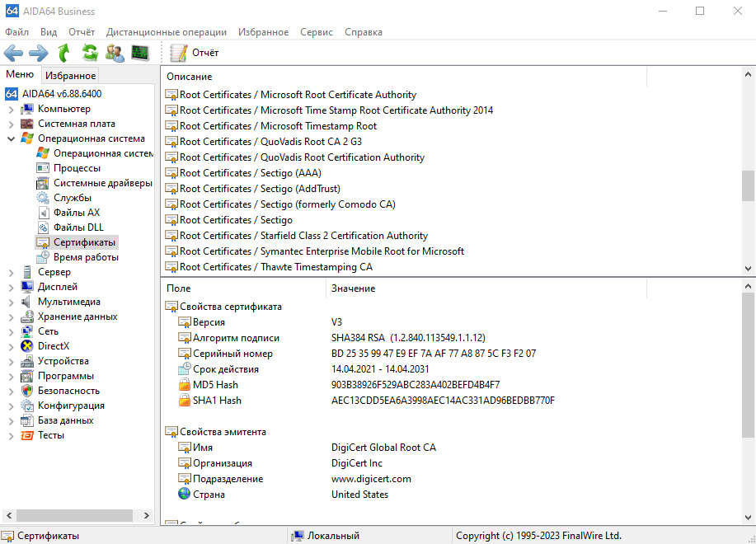Click the Сеть network icon
Viewport: 756px width, 544px height.
(x=27, y=331)
